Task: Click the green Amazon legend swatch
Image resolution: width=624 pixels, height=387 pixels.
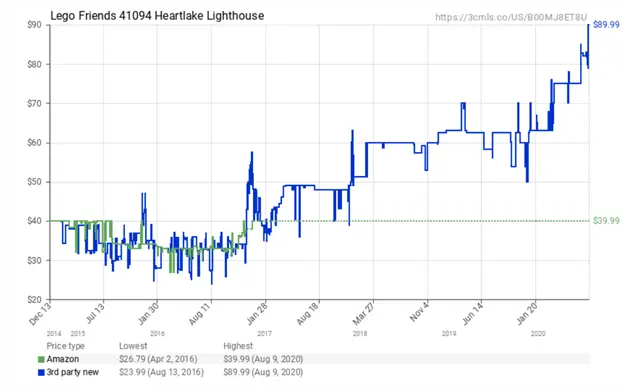Action: (41, 360)
